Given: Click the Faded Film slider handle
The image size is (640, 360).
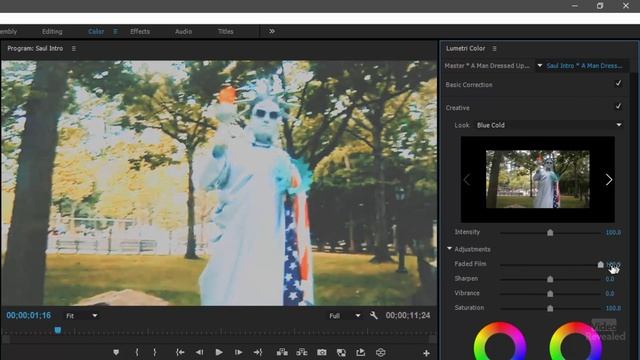Looking at the screenshot, I should pyautogui.click(x=600, y=264).
